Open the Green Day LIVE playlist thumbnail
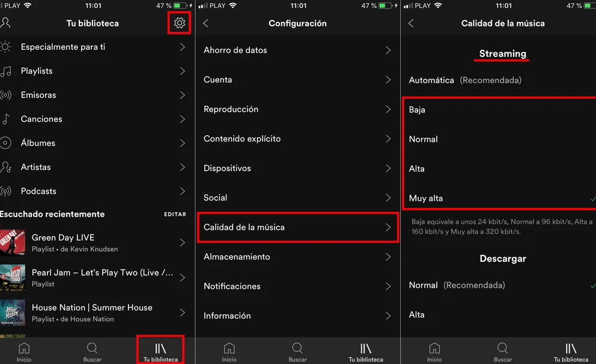 click(13, 243)
